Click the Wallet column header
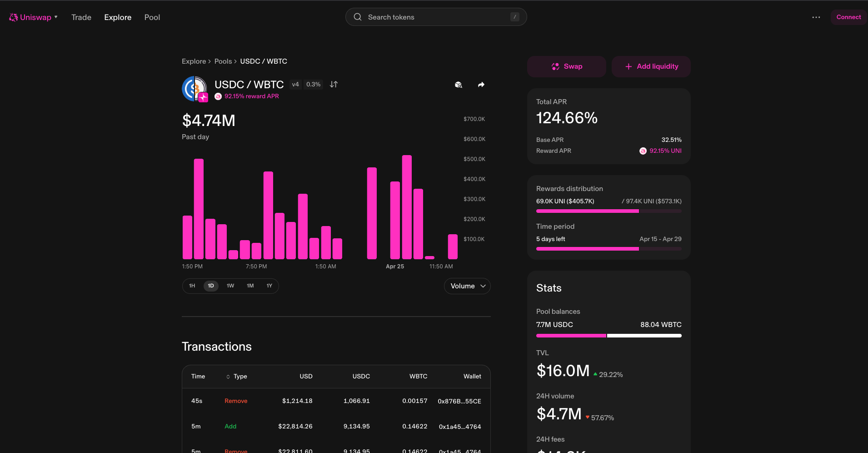The height and width of the screenshot is (453, 868). click(x=472, y=376)
